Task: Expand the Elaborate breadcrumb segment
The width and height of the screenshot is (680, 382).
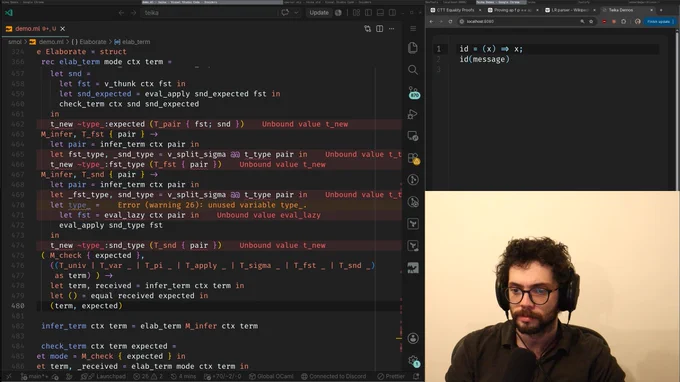Action: pyautogui.click(x=89, y=42)
